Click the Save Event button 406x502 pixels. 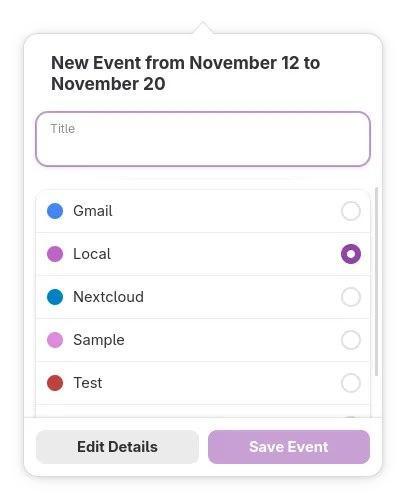click(x=289, y=447)
